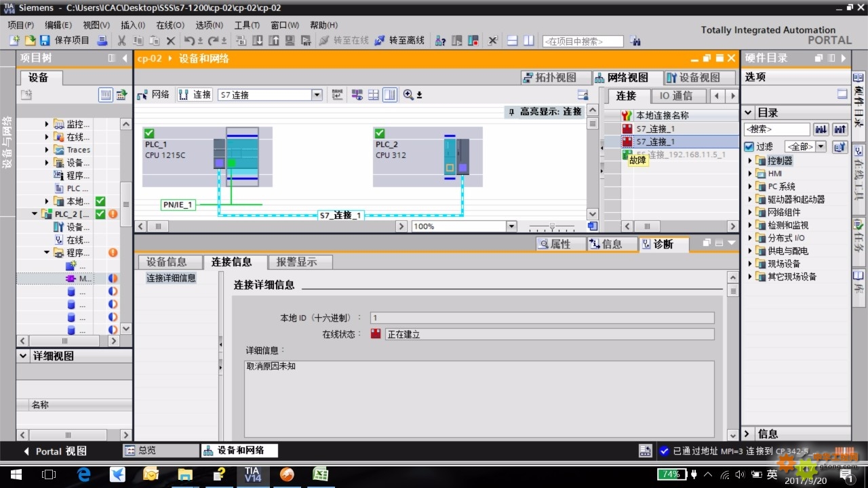
Task: Click search-in-project binoculars icon
Action: coord(635,41)
